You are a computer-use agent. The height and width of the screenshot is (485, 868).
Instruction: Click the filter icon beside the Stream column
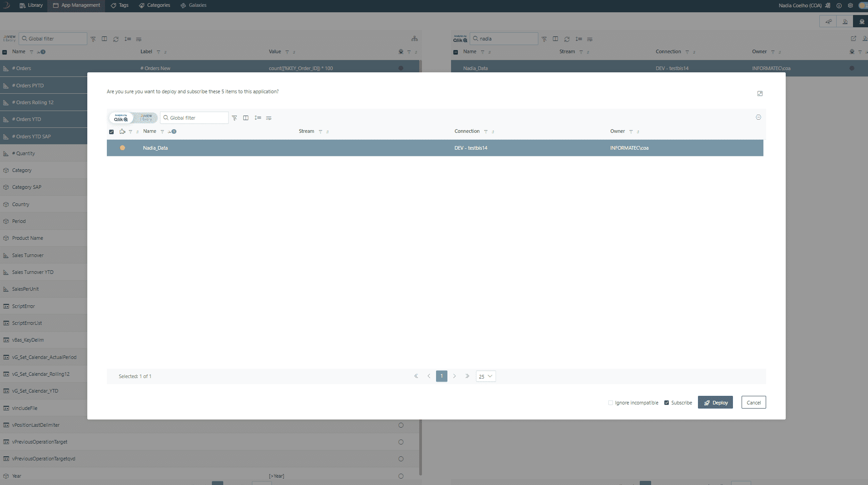pos(321,131)
